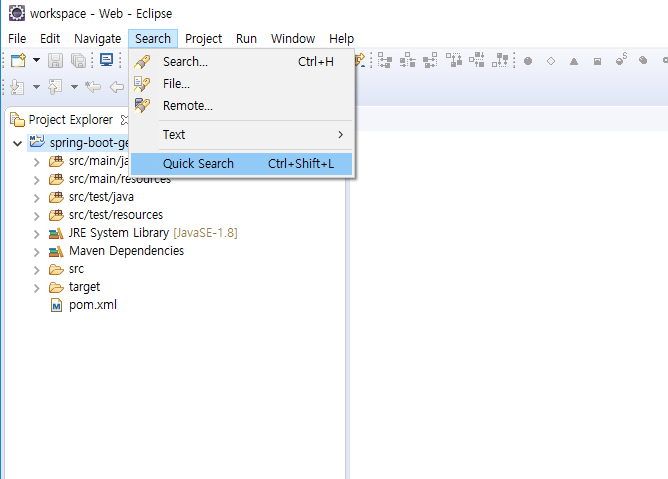
Task: Open the File menu
Action: (x=17, y=39)
